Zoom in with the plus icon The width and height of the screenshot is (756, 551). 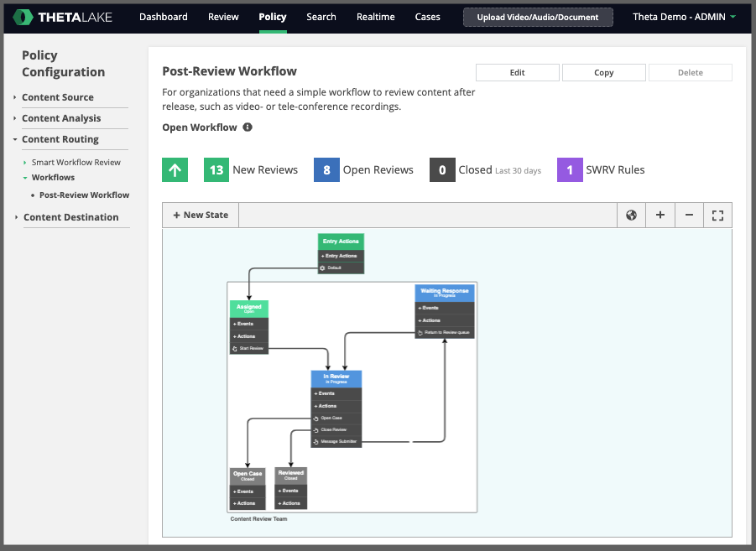click(x=660, y=215)
